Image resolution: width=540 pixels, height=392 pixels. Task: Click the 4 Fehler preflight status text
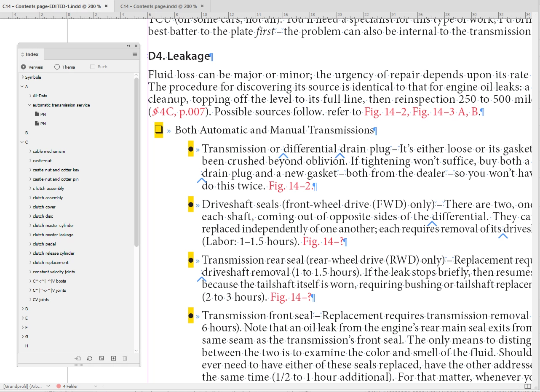[70, 386]
